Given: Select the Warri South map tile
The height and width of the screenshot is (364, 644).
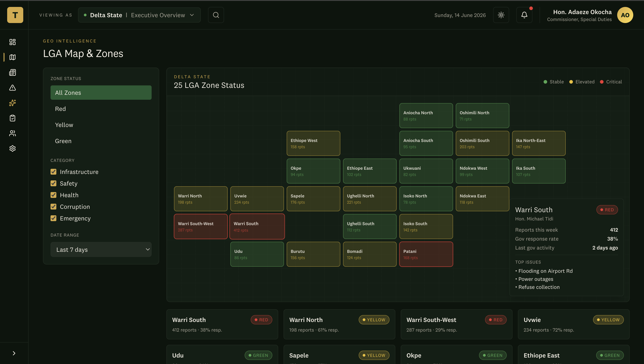Looking at the screenshot, I should (257, 226).
